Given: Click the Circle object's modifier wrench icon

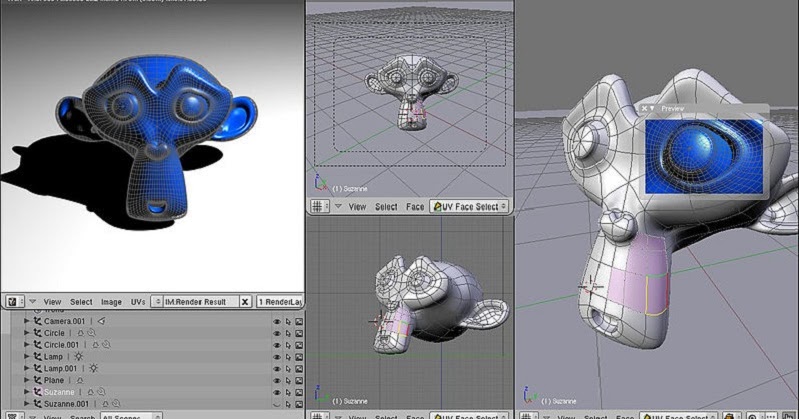Looking at the screenshot, I should [91, 333].
